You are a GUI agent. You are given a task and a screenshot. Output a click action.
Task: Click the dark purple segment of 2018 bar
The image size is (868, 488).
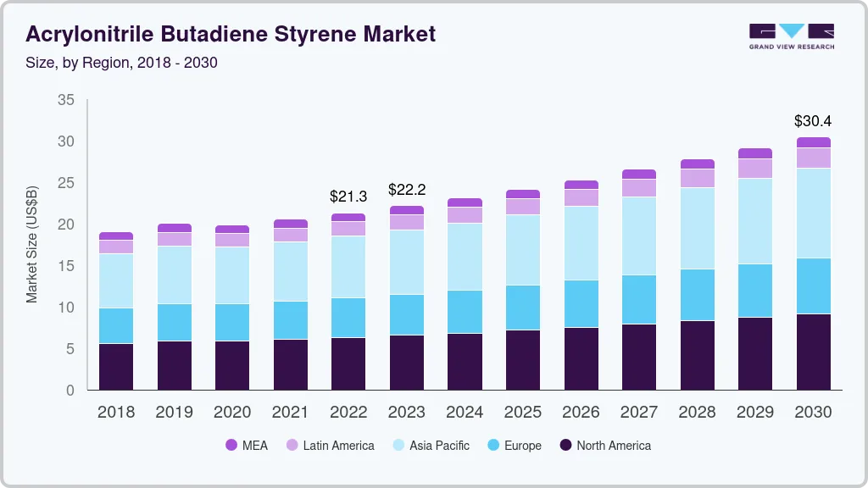(116, 366)
